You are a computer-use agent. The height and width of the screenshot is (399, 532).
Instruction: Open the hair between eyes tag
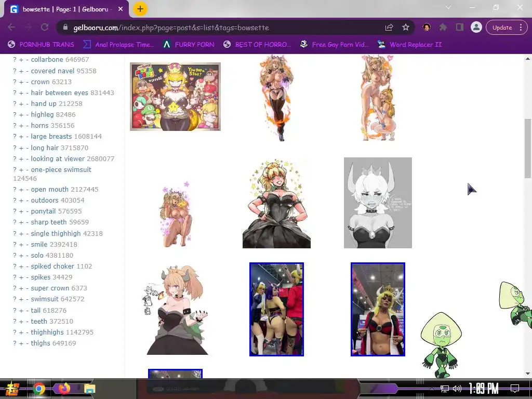pyautogui.click(x=59, y=92)
